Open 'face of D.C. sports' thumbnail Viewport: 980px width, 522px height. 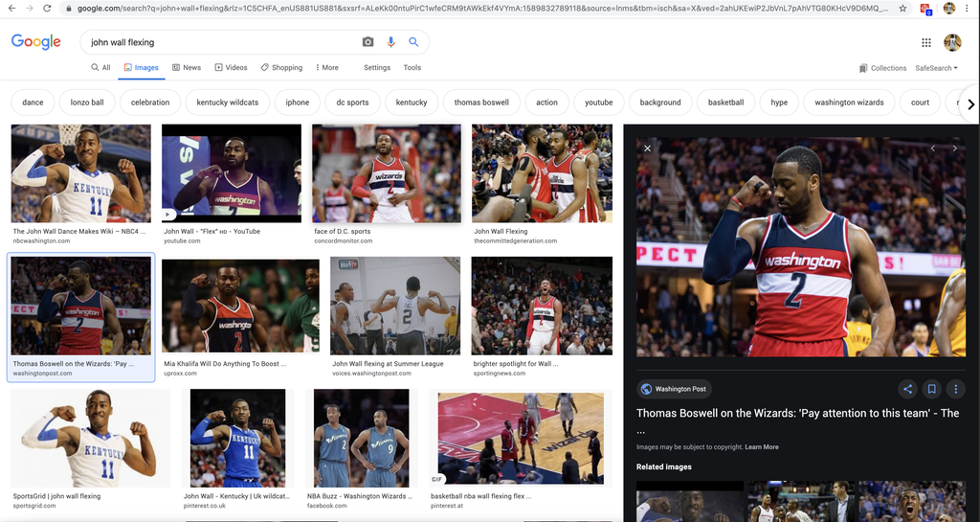[x=387, y=173]
